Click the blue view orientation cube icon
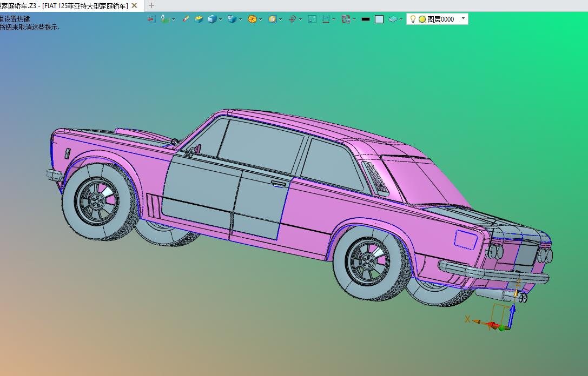 pyautogui.click(x=232, y=19)
